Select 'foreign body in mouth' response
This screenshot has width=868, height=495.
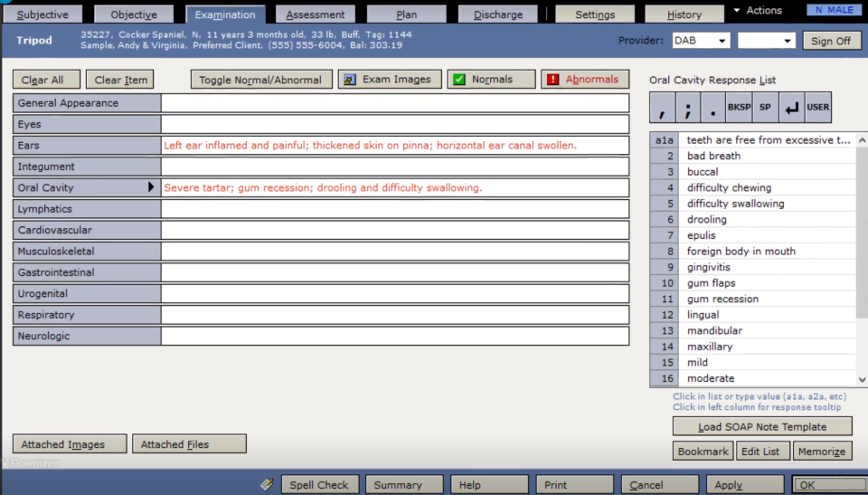pos(768,251)
